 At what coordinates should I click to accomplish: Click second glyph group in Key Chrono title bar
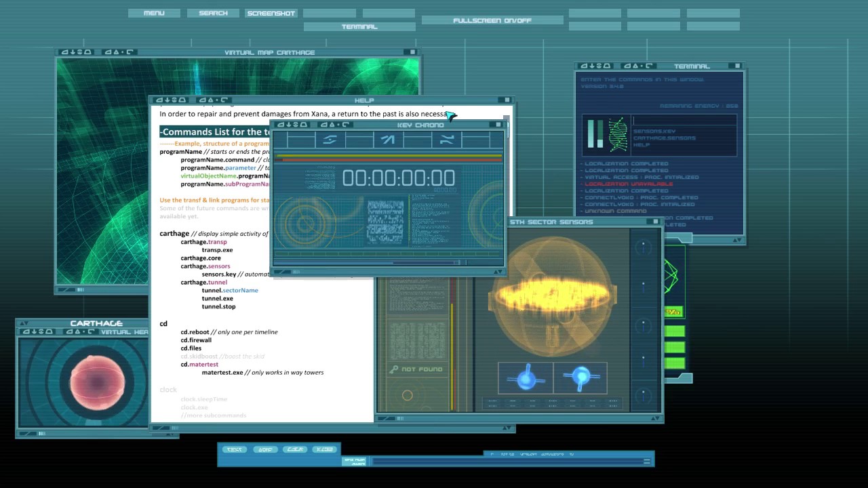point(335,125)
